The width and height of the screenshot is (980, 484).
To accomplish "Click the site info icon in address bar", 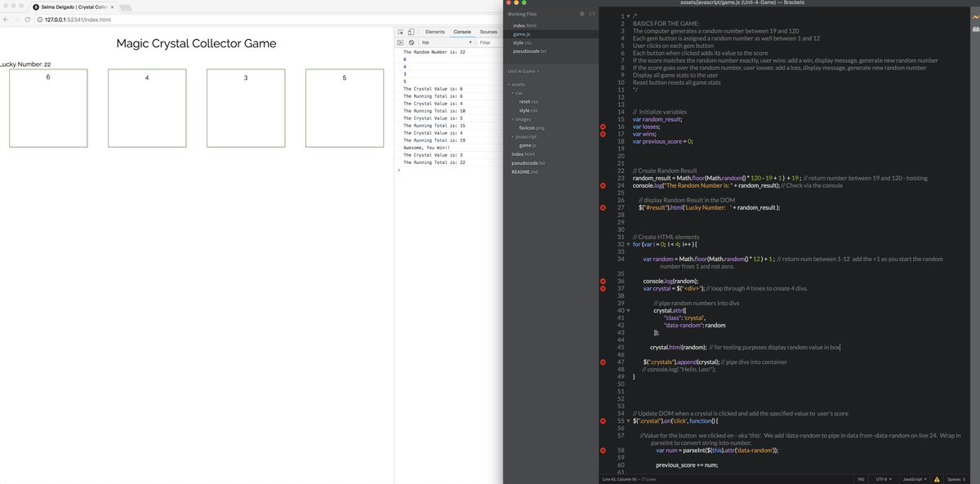I will (x=39, y=19).
